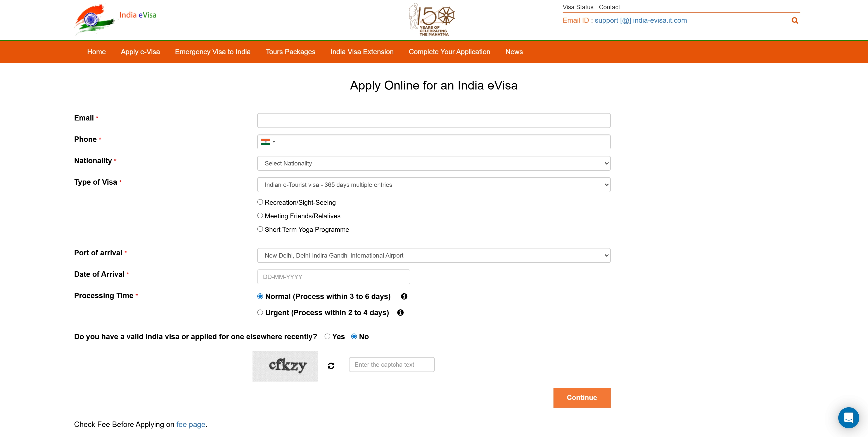Click the orange search magnifier icon
This screenshot has width=868, height=437.
point(795,21)
